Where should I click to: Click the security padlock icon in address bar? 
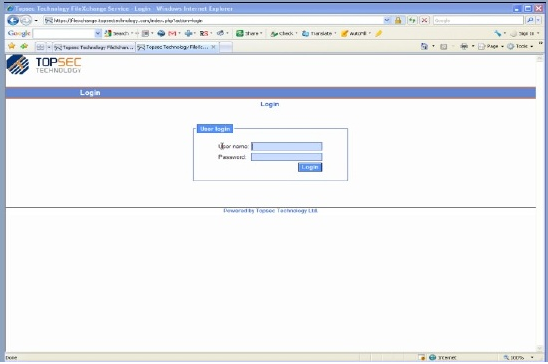398,21
